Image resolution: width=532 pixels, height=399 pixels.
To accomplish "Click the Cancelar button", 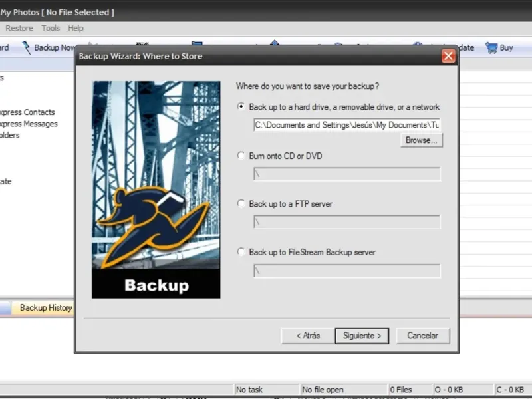I will [x=423, y=336].
